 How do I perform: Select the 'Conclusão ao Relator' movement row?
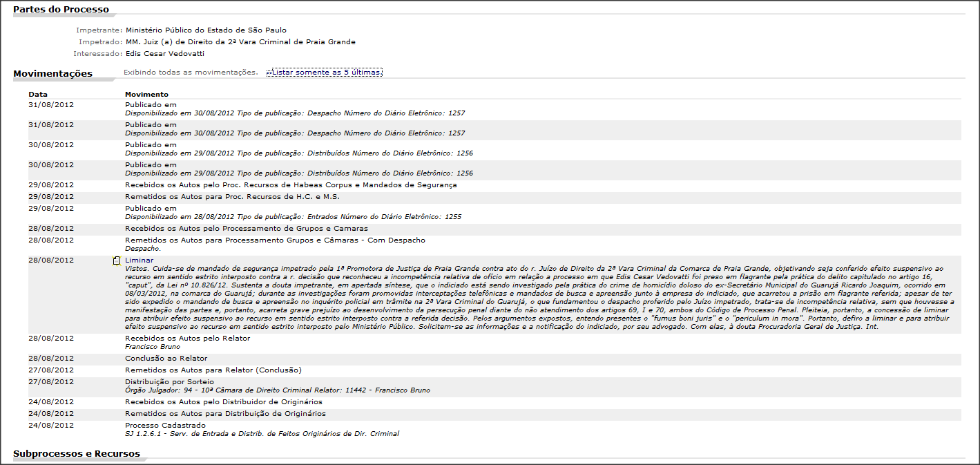[166, 359]
